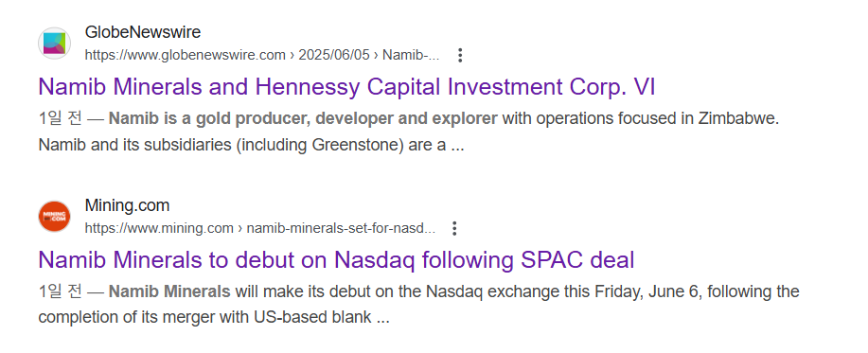
Task: Click the '1일 전' date on the GlobeNewswire result
Action: pos(61,118)
